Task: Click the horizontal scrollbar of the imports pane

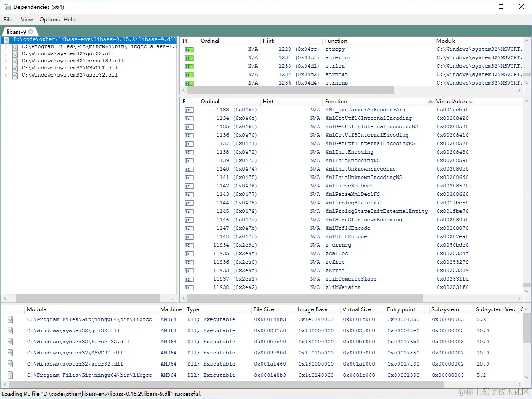Action: 289,90
